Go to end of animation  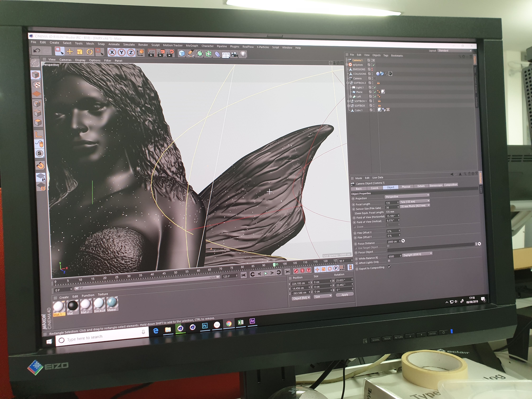(287, 272)
